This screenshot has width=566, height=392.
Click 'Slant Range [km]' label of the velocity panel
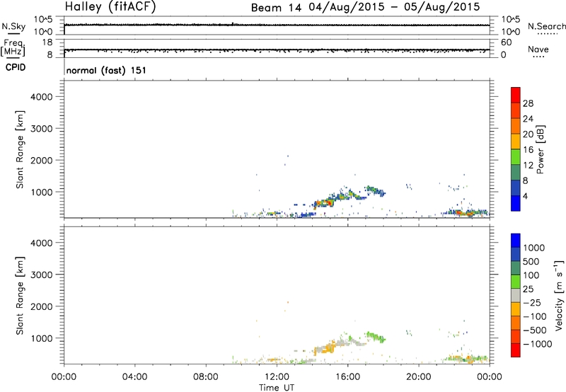coord(20,296)
